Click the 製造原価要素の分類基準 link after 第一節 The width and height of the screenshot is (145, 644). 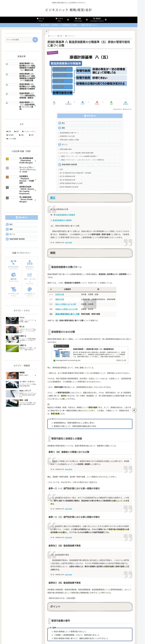pos(65,215)
